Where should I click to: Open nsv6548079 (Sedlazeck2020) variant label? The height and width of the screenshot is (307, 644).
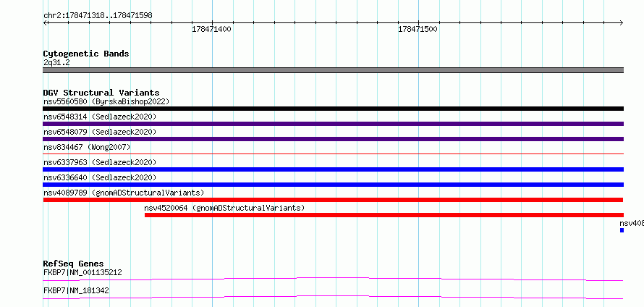[100, 132]
